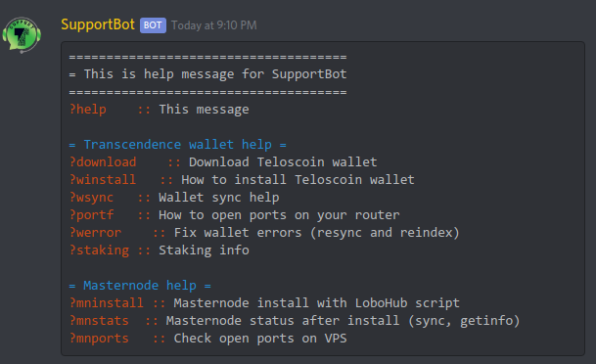
Task: Open the SupportBot username profile
Action: (x=98, y=24)
